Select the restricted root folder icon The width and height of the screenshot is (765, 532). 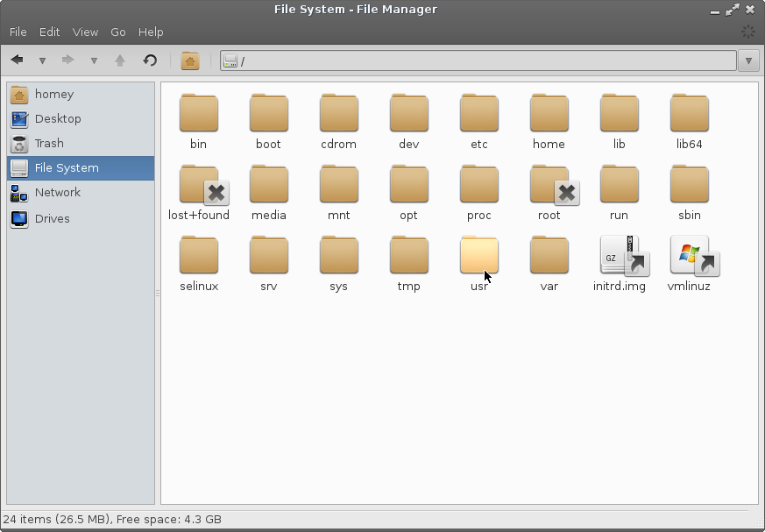tap(549, 184)
